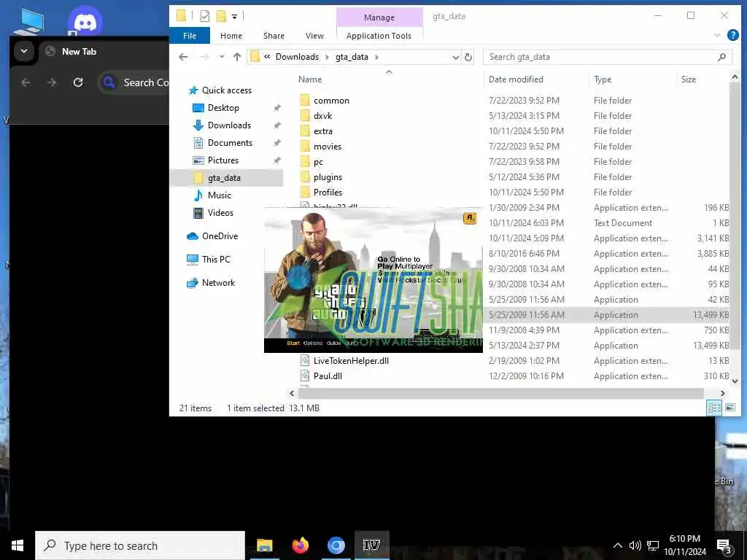Image resolution: width=747 pixels, height=560 pixels.
Task: Switch to the View ribbon tab
Action: click(315, 36)
